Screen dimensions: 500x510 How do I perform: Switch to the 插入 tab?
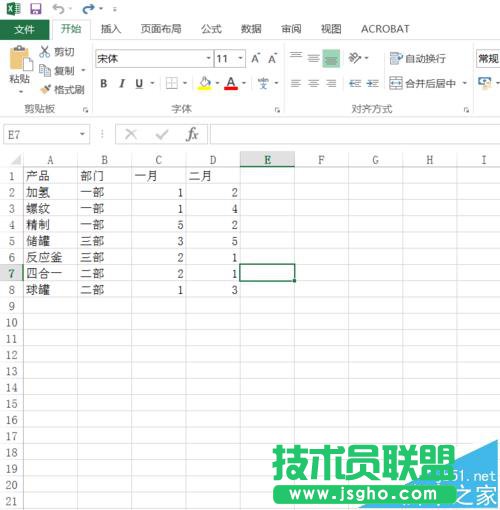[111, 29]
